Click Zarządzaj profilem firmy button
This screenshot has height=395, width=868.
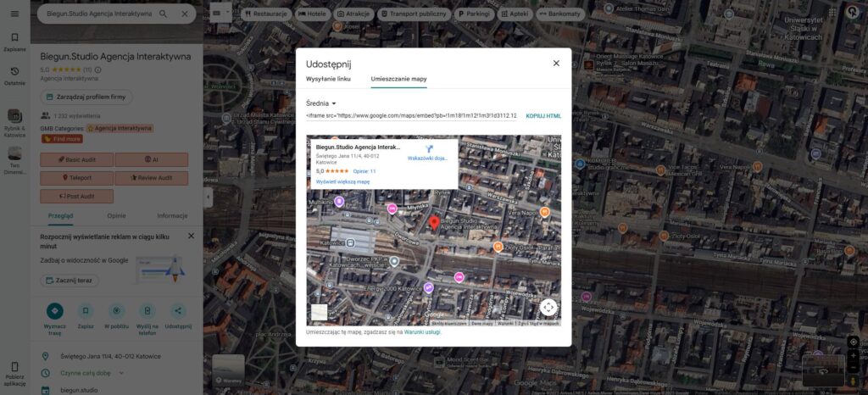click(86, 97)
